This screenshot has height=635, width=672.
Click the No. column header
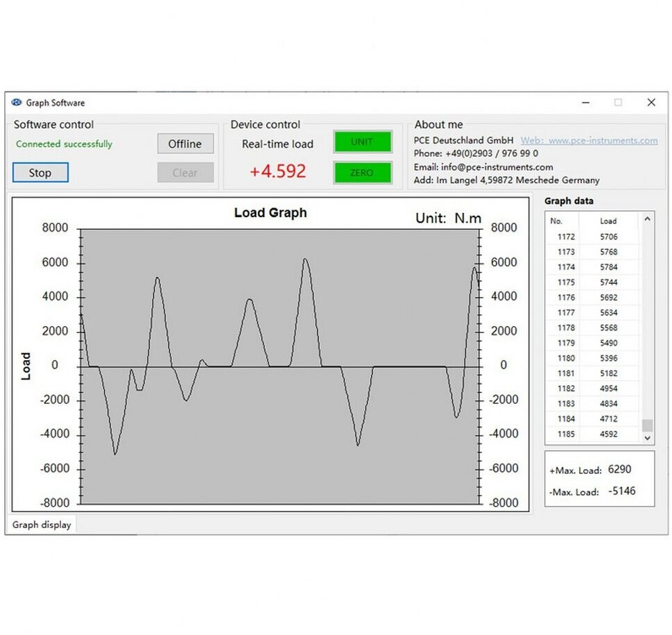556,221
